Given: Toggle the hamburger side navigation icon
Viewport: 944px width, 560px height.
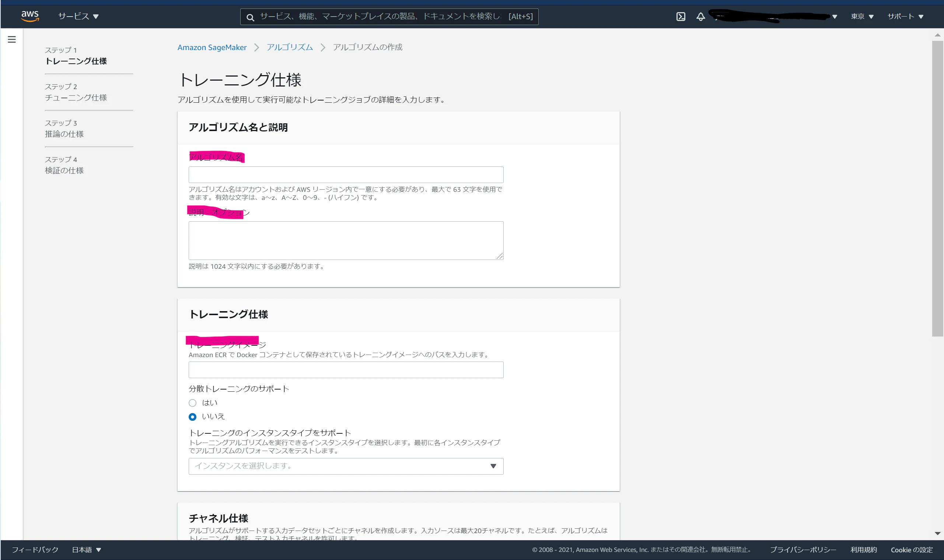Looking at the screenshot, I should pyautogui.click(x=12, y=39).
